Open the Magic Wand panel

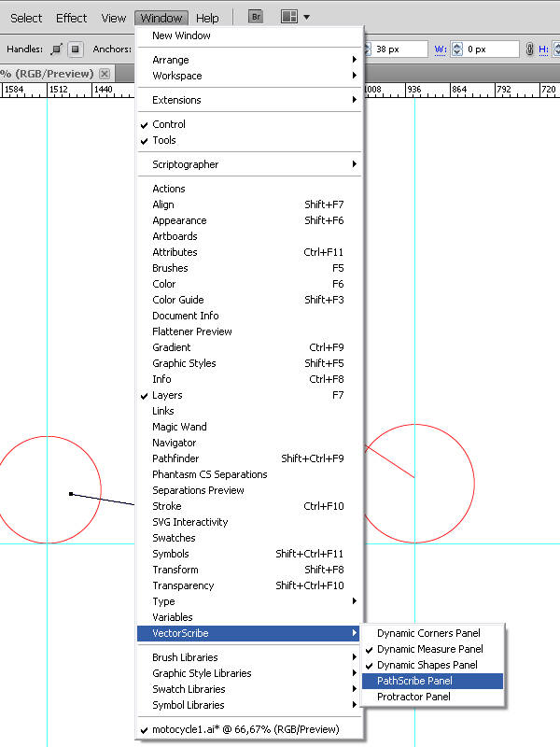249,427
